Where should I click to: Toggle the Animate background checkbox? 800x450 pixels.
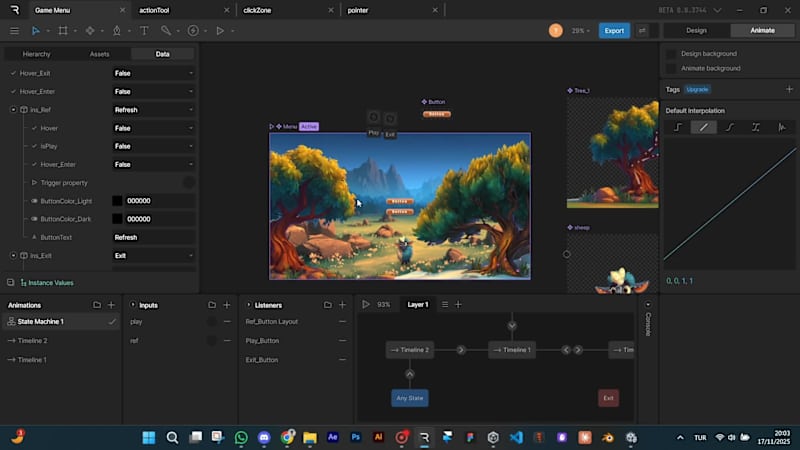672,68
